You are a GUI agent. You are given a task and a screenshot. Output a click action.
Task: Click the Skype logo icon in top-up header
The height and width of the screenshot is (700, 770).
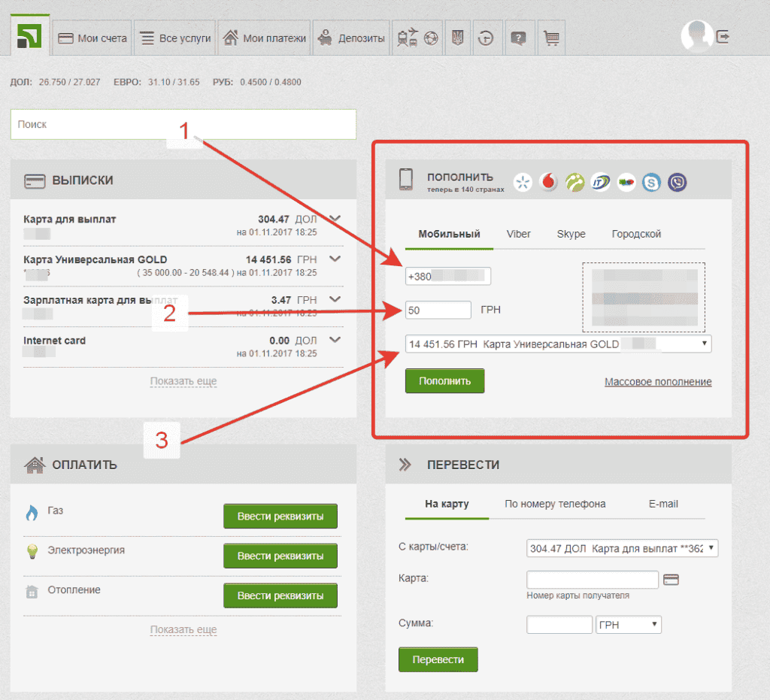pyautogui.click(x=651, y=181)
